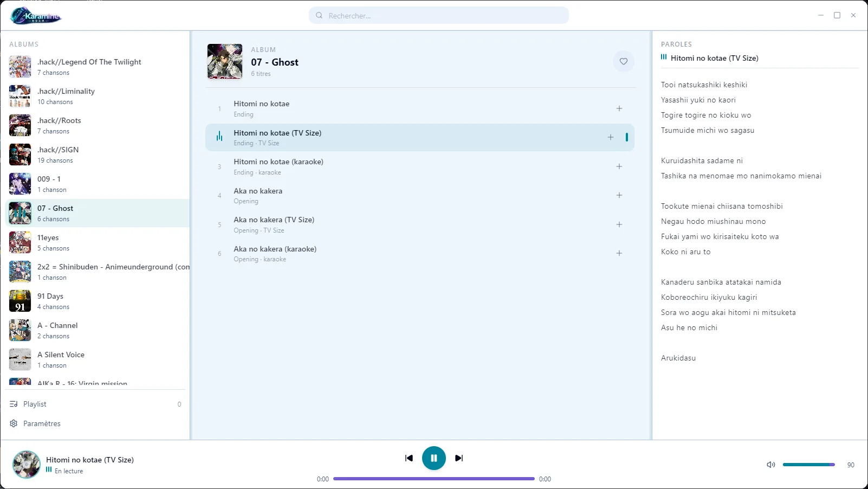868x489 pixels.
Task: Play track 3 Hitomi no kotae (karaoke)
Action: 420,166
